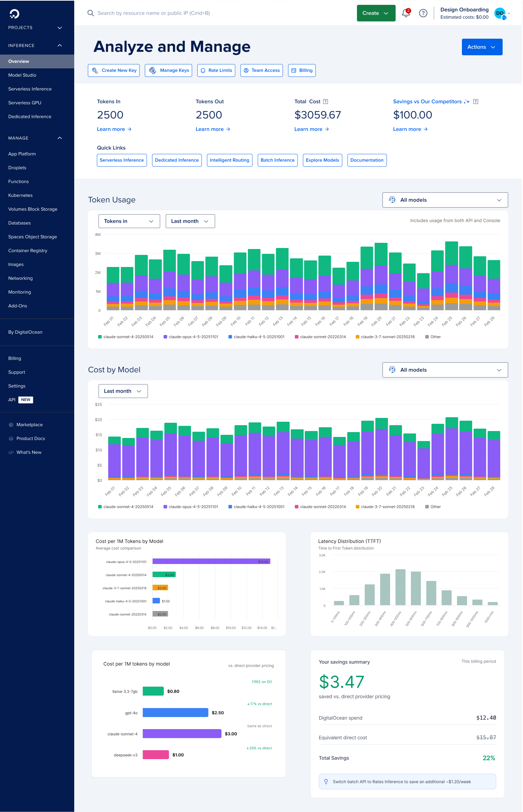
Task: Click the Savings vs Competitors info icon
Action: pyautogui.click(x=476, y=102)
